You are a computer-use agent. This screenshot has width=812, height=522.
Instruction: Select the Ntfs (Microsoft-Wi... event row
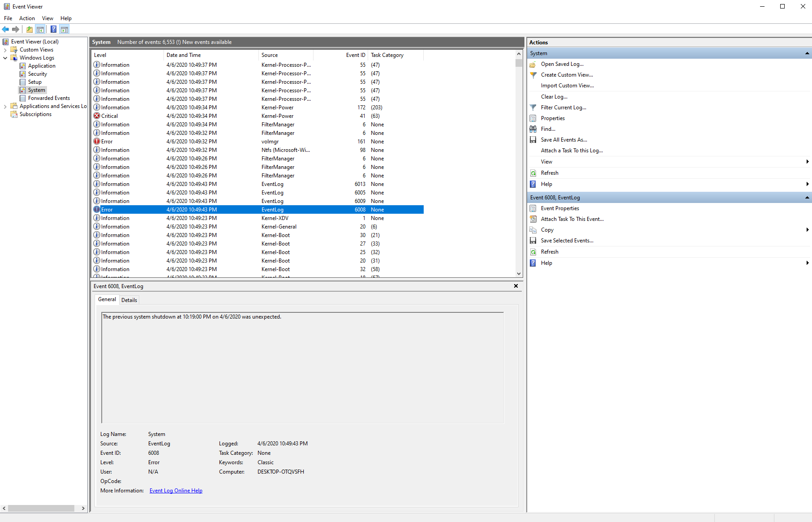click(x=258, y=150)
